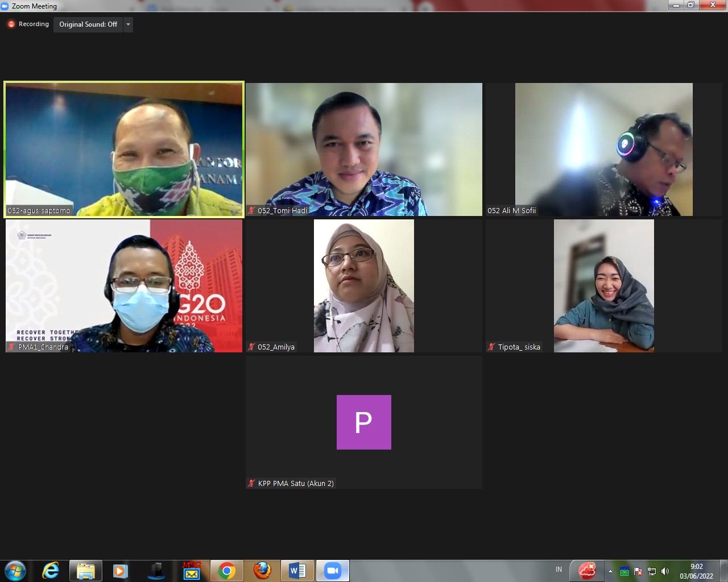Click the Tipota_ siska name label
Screen dimensions: 728x582
[x=519, y=347]
